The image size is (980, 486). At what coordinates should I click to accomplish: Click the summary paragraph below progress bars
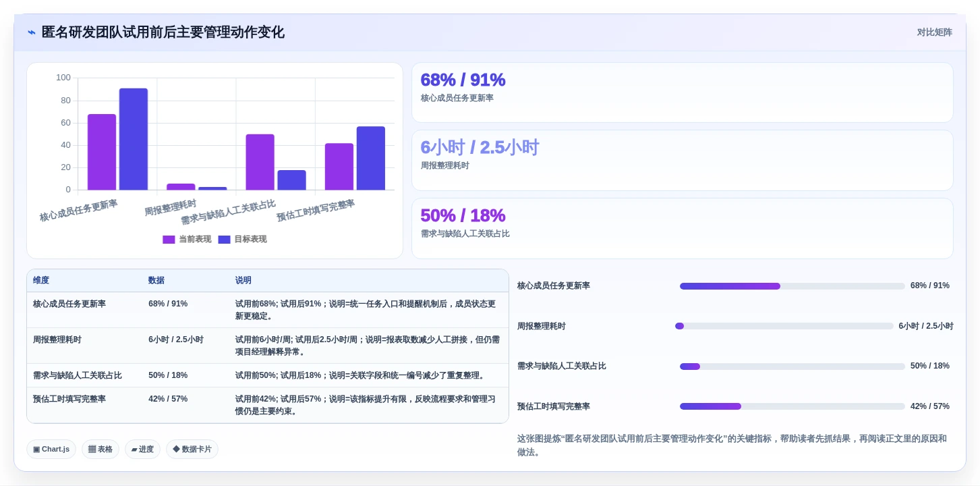[732, 446]
